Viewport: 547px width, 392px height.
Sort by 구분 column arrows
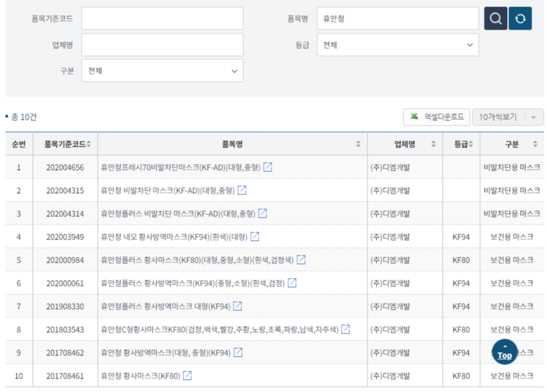point(535,144)
